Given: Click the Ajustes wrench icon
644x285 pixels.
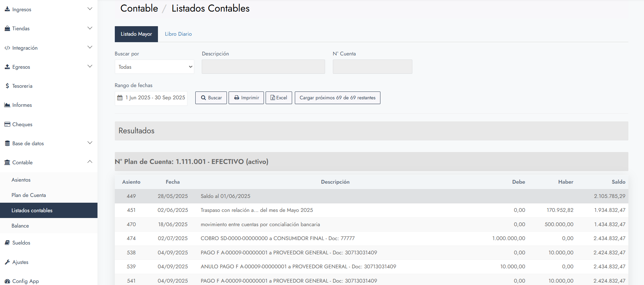Looking at the screenshot, I should tap(7, 262).
